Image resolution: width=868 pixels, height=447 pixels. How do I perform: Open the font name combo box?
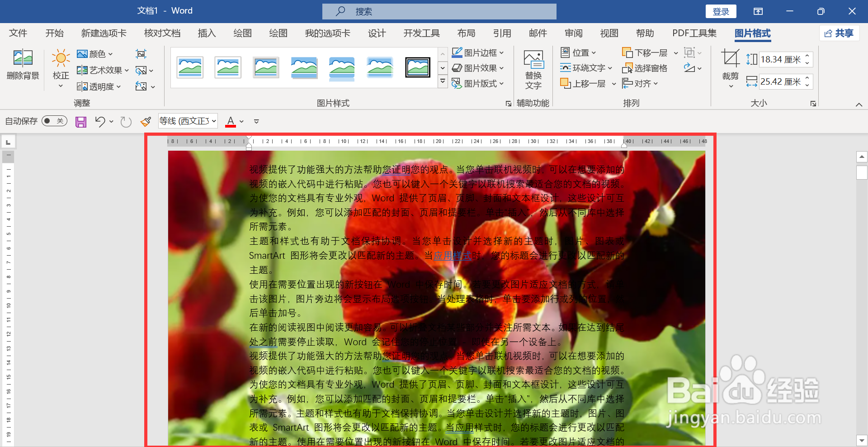188,121
